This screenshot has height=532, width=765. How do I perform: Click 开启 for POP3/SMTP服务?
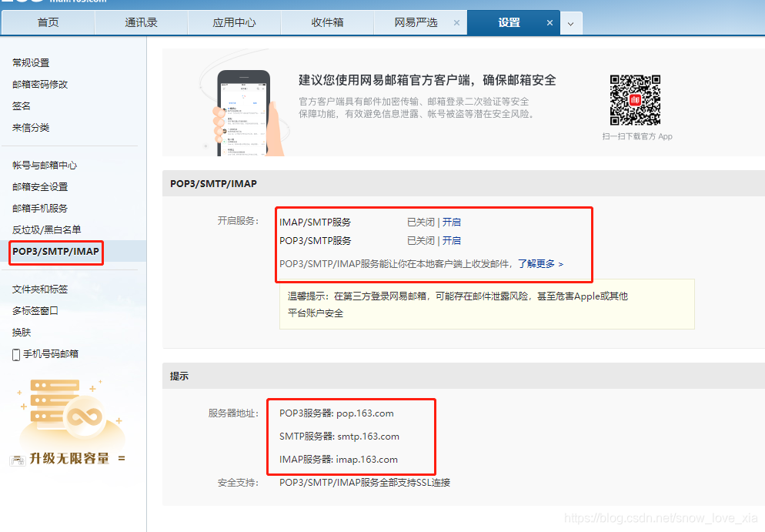click(452, 241)
